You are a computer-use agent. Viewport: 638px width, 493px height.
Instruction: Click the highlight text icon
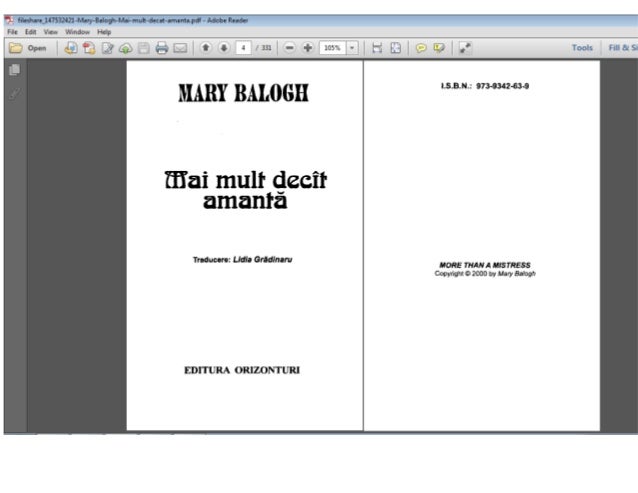(439, 48)
